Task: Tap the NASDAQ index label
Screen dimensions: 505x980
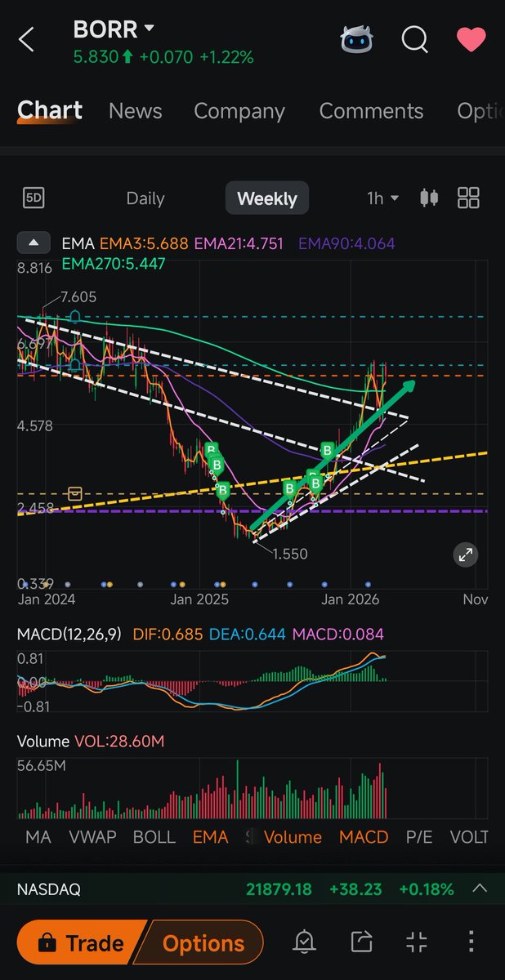Action: (x=49, y=889)
